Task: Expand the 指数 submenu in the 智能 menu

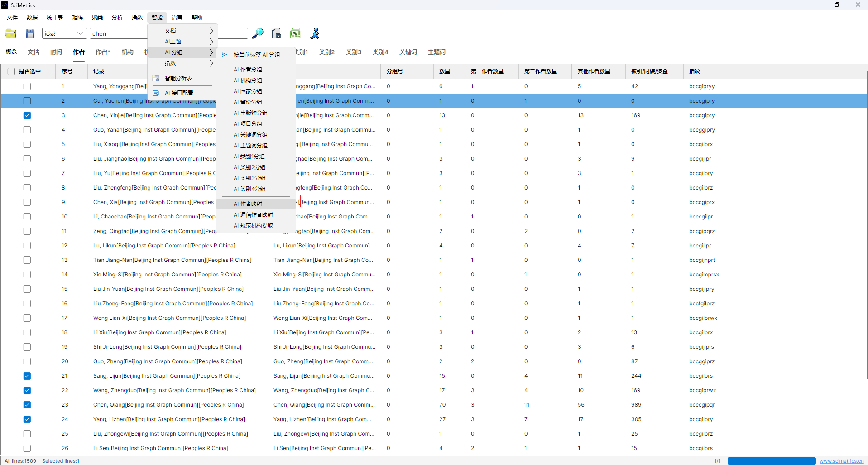Action: (x=183, y=63)
